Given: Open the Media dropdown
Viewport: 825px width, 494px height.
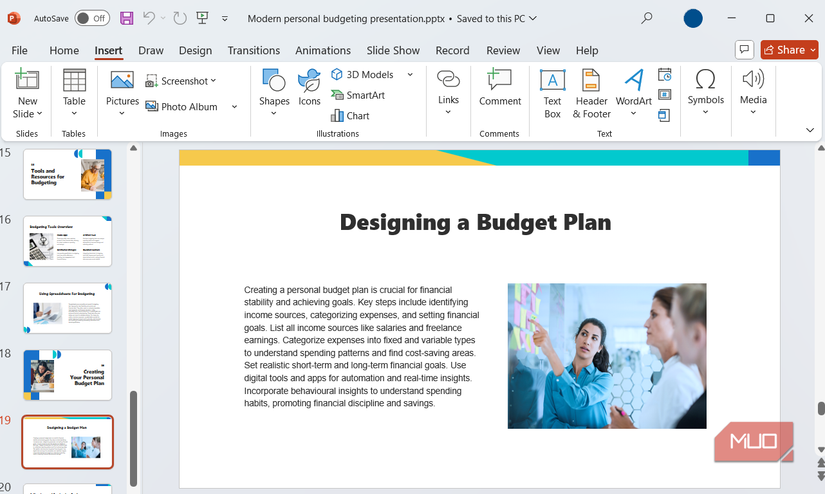Looking at the screenshot, I should [753, 92].
